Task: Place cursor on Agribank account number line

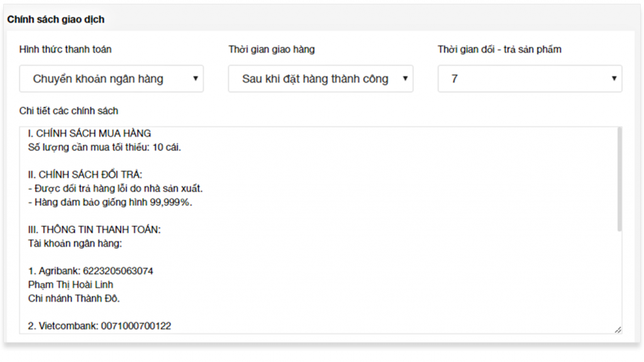Action: point(91,271)
